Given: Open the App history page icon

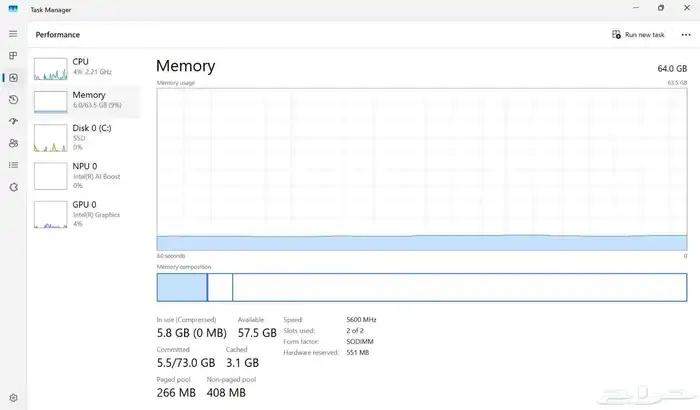Looking at the screenshot, I should coord(13,100).
